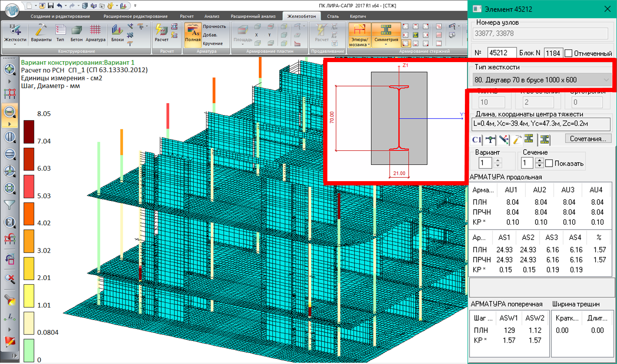Click the dark red 7.04–8.05 legend swatch
Screen dimensions: 617x364
29,131
